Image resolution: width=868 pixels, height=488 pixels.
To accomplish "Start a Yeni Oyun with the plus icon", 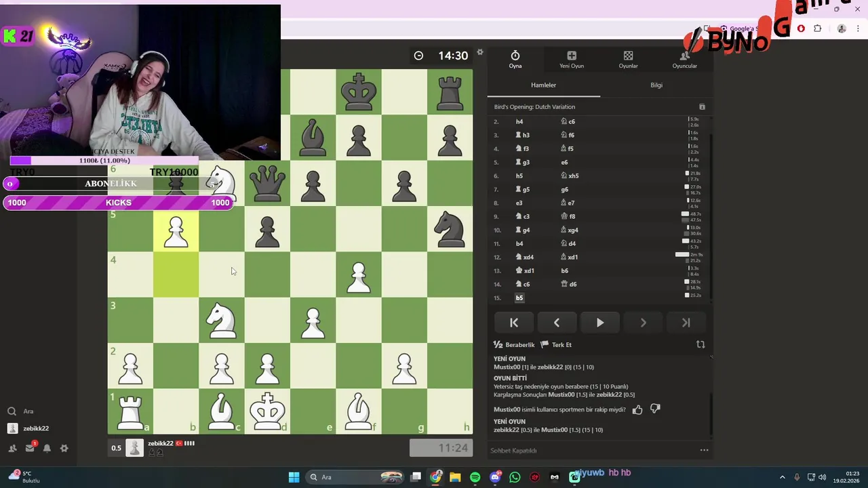I will click(572, 60).
